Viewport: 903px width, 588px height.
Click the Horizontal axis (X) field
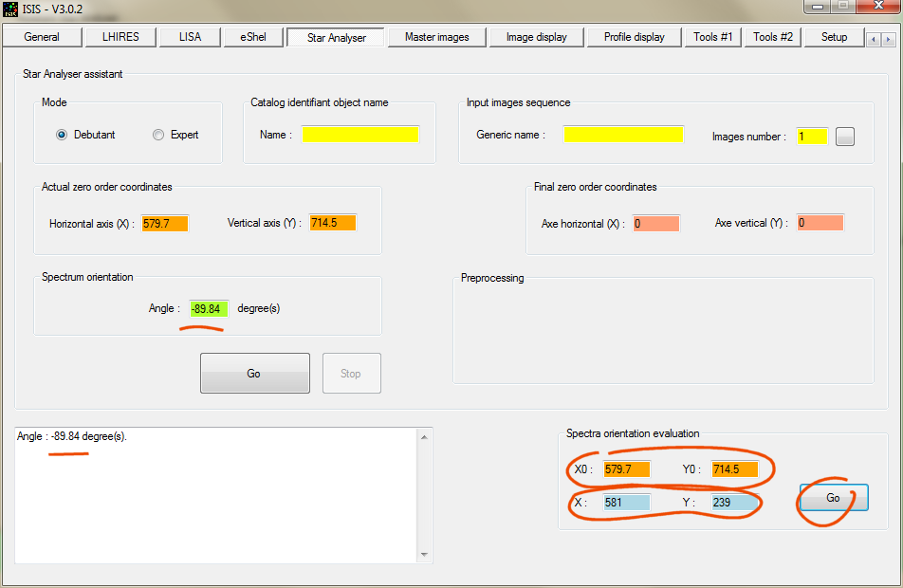coord(165,224)
